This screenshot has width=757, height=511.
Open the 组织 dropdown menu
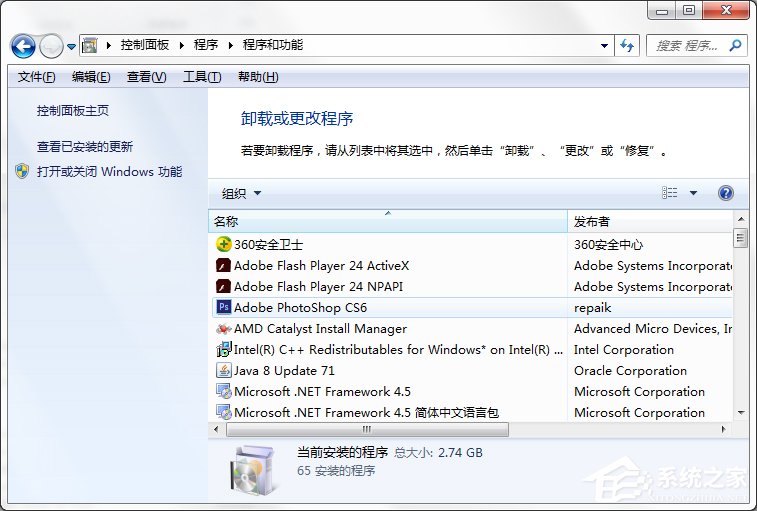(x=241, y=194)
